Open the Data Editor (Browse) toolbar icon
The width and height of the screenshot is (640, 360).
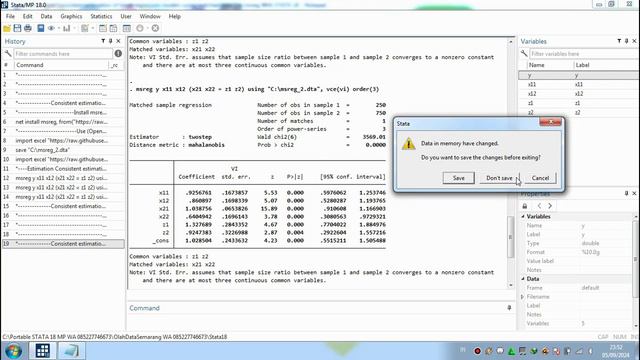(x=113, y=28)
